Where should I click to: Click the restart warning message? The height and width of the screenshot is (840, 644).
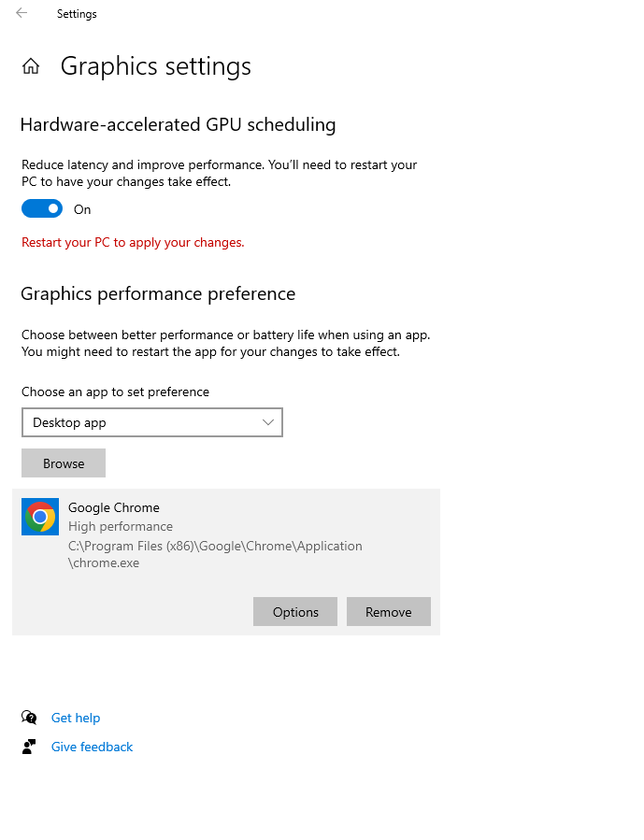pos(132,241)
